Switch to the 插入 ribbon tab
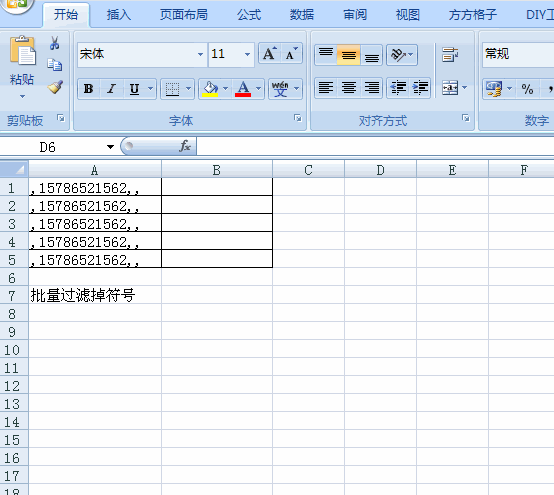Screen dimensions: 554x495 [119, 15]
